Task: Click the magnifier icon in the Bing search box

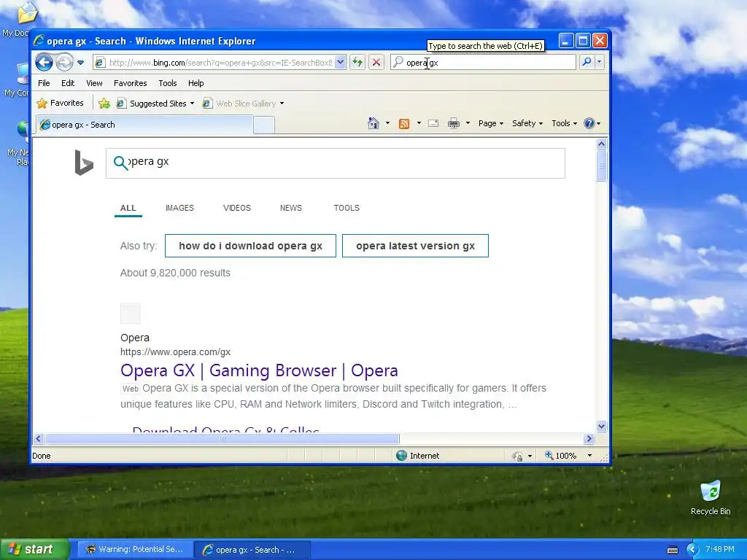Action: pyautogui.click(x=120, y=163)
